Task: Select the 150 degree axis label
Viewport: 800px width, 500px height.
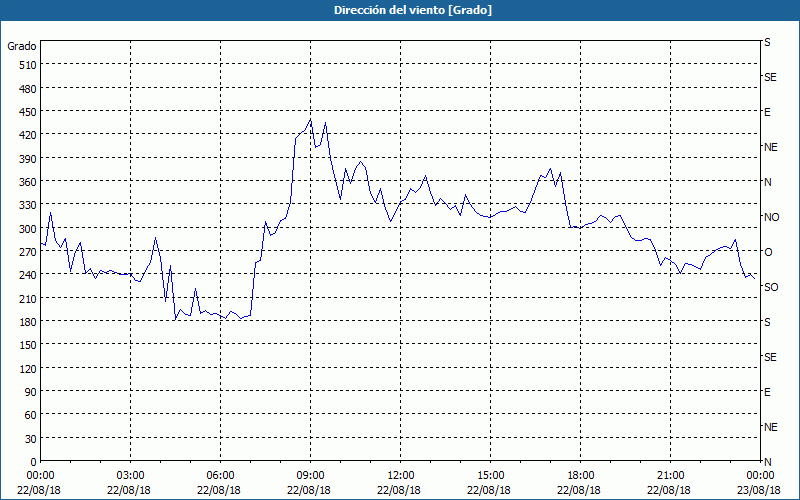Action: [28, 345]
